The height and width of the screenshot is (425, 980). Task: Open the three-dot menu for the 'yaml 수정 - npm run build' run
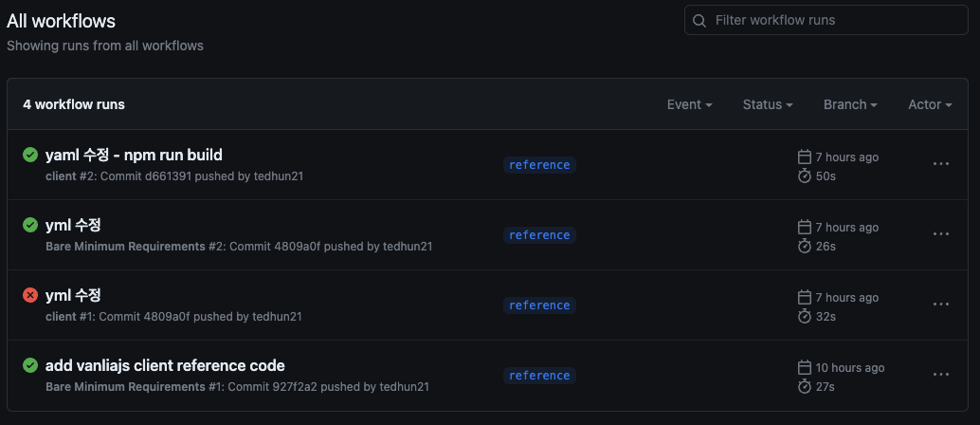[940, 164]
